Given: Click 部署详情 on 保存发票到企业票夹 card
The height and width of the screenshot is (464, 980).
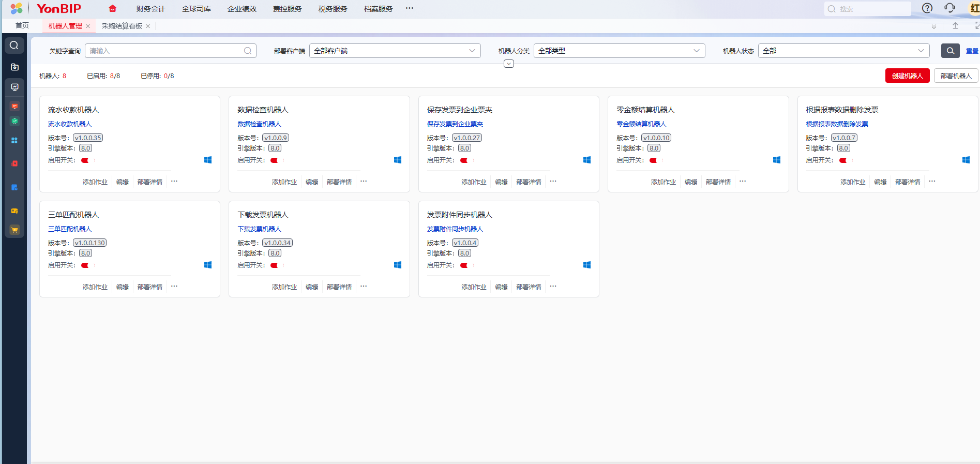Looking at the screenshot, I should 529,182.
